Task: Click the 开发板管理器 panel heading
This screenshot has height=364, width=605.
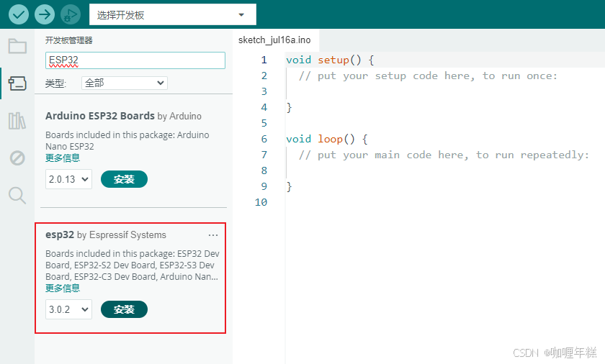Action: click(x=68, y=40)
